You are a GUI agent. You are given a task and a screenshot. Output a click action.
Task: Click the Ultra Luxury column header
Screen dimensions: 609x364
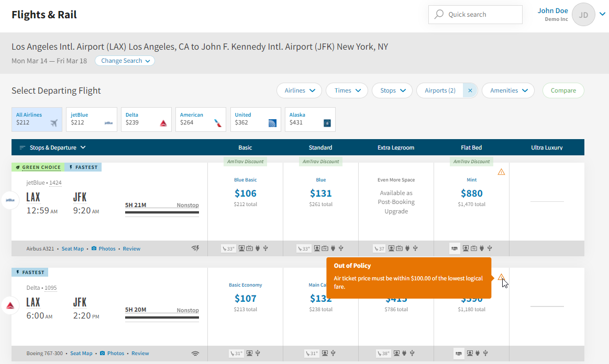coord(547,147)
